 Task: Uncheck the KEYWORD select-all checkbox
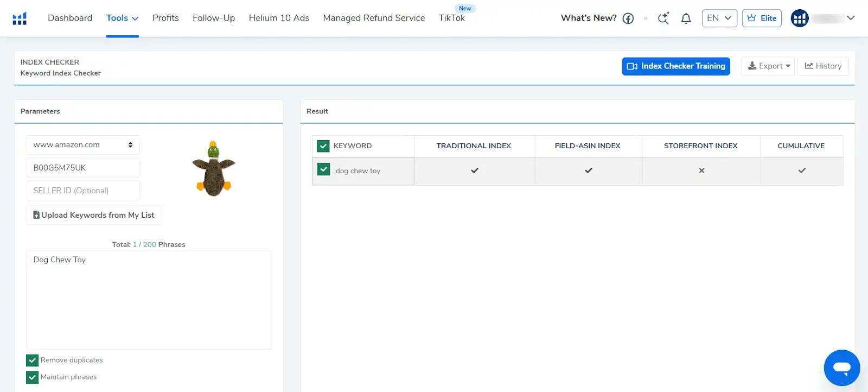pos(323,146)
